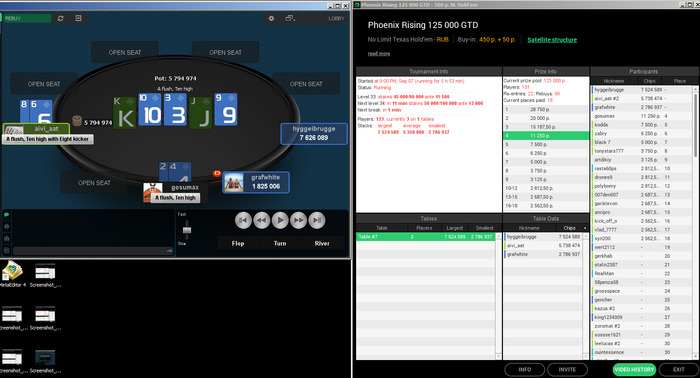Jump to the Flop street

point(238,243)
